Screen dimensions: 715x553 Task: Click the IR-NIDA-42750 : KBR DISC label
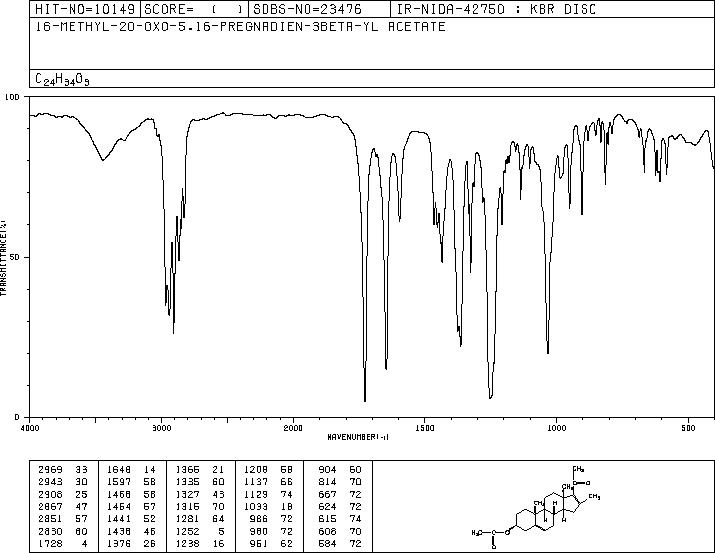point(496,9)
